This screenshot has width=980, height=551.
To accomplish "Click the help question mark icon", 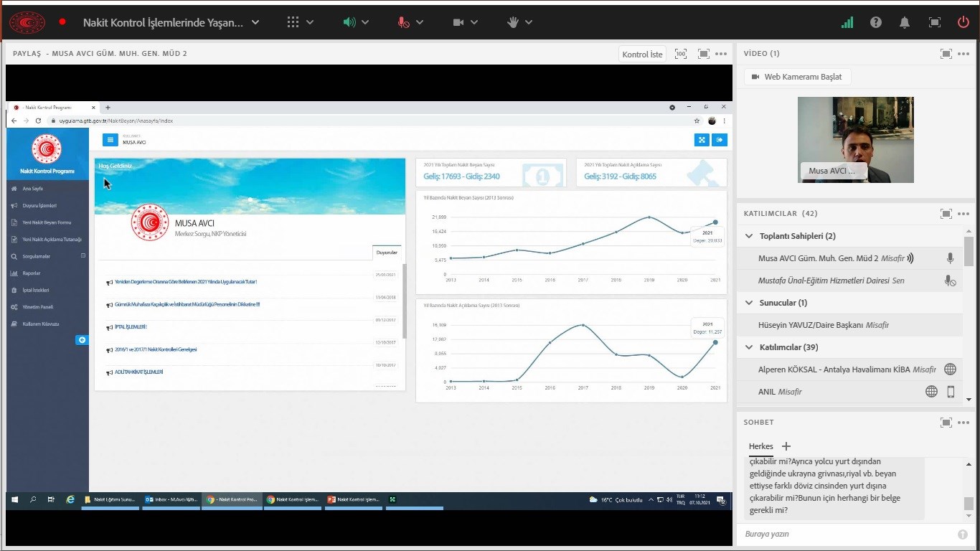I will pyautogui.click(x=876, y=22).
